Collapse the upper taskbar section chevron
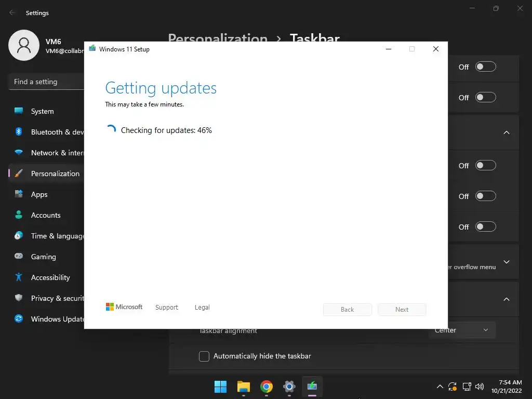Viewport: 532px width, 399px height. coord(507,132)
